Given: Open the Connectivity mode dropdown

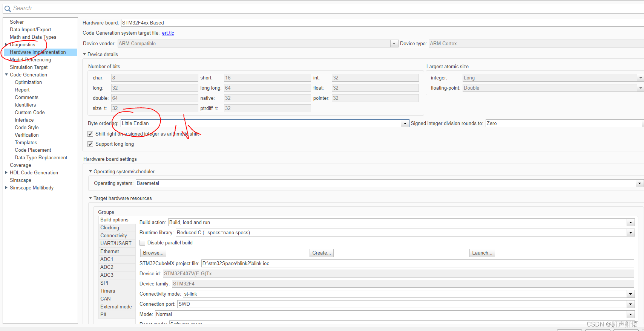Looking at the screenshot, I should (x=630, y=294).
